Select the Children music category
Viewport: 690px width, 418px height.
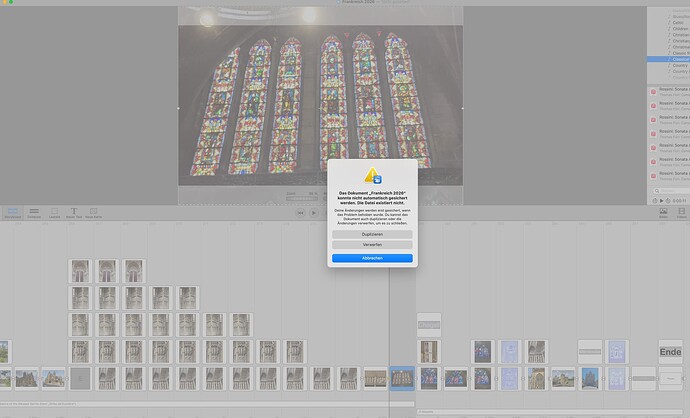(680, 29)
